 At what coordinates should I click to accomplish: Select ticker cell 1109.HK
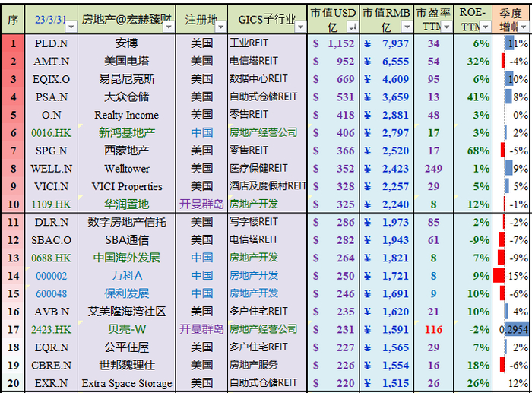click(51, 204)
